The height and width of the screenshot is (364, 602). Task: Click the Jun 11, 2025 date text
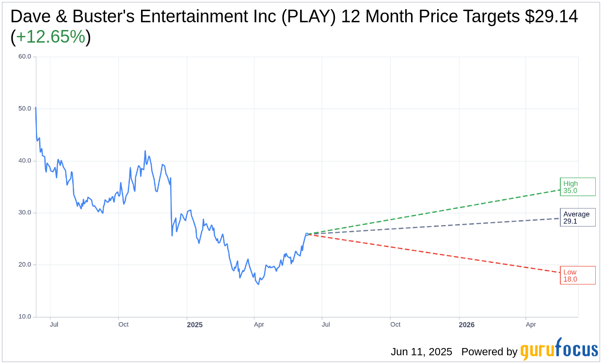point(421,352)
